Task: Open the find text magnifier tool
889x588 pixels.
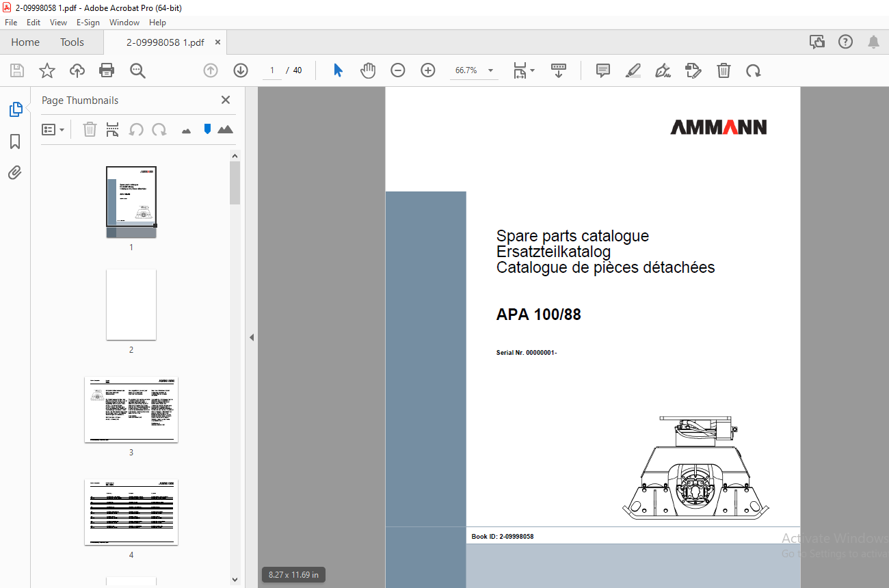Action: [137, 70]
